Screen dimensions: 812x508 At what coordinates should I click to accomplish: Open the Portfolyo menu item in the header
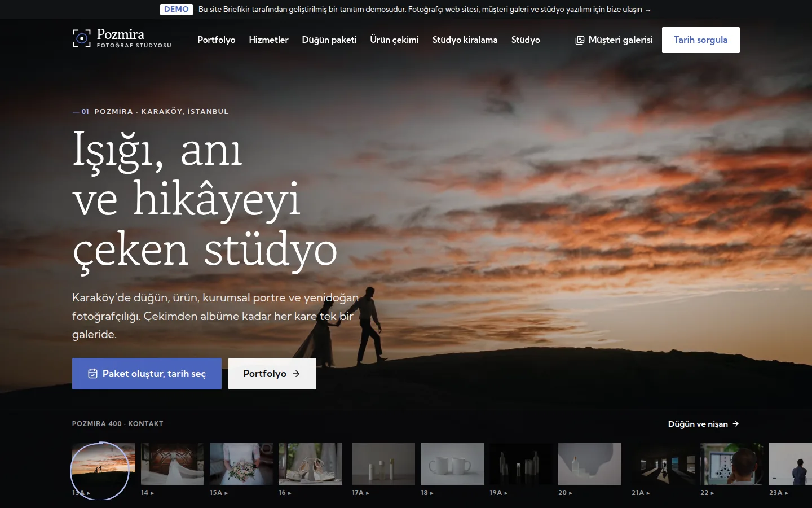pyautogui.click(x=216, y=40)
